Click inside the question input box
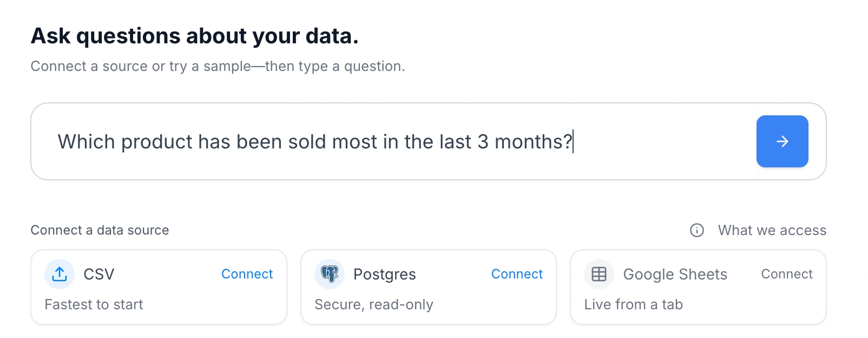868x338 pixels. 379,141
